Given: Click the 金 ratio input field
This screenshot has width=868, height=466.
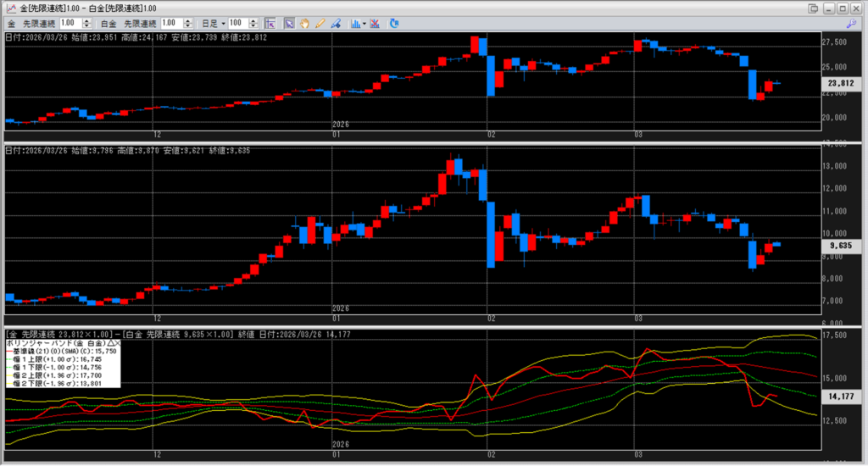Looking at the screenshot, I should [70, 23].
